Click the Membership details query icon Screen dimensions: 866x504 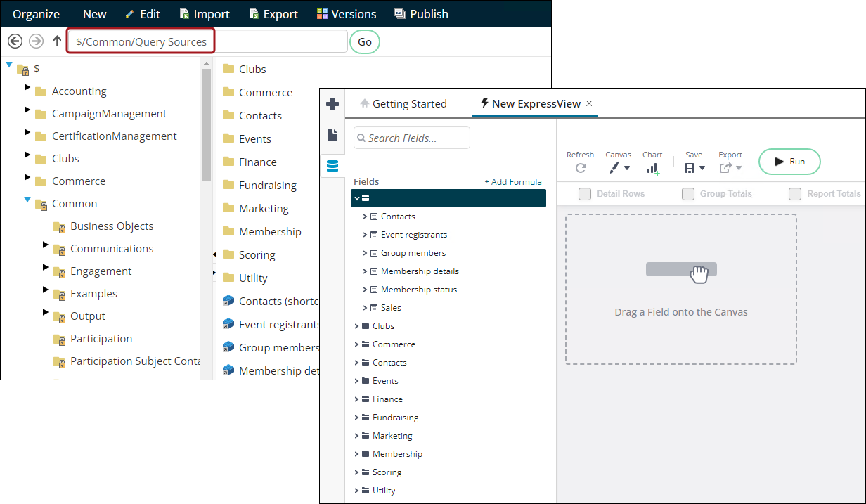(x=228, y=370)
